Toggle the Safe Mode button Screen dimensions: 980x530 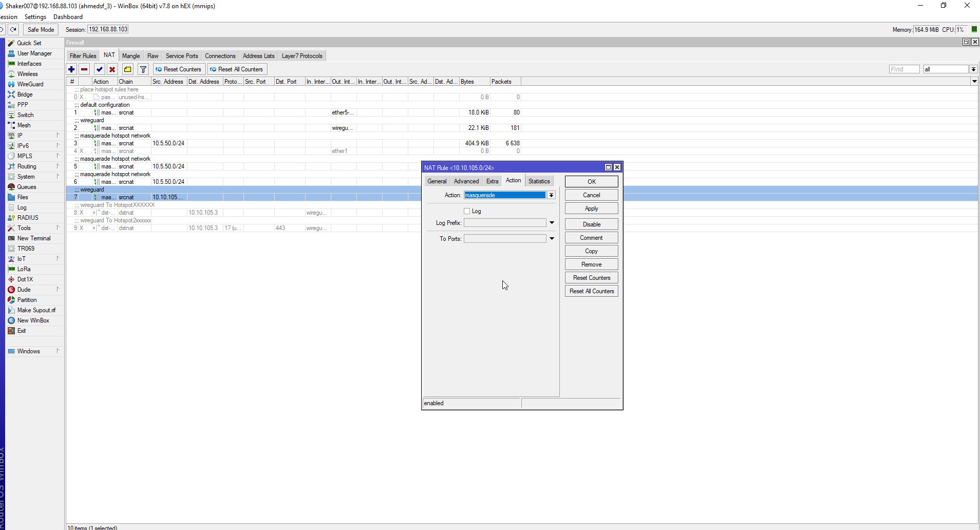click(x=41, y=30)
